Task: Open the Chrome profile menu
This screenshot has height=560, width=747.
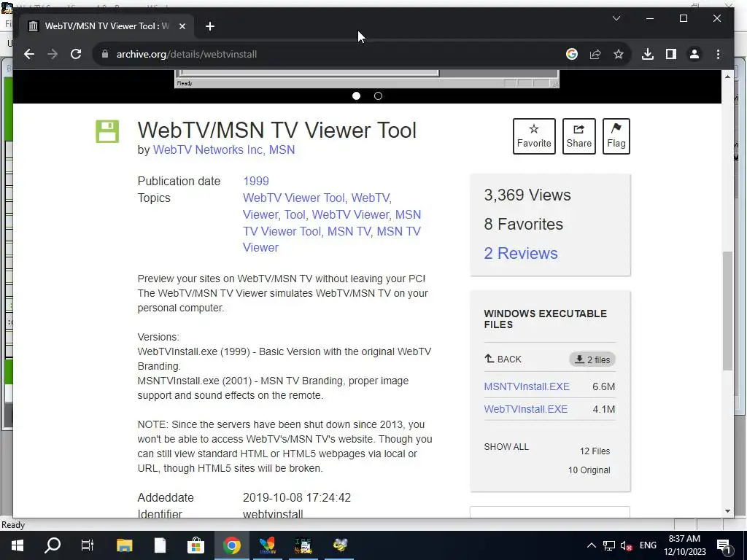Action: (694, 54)
